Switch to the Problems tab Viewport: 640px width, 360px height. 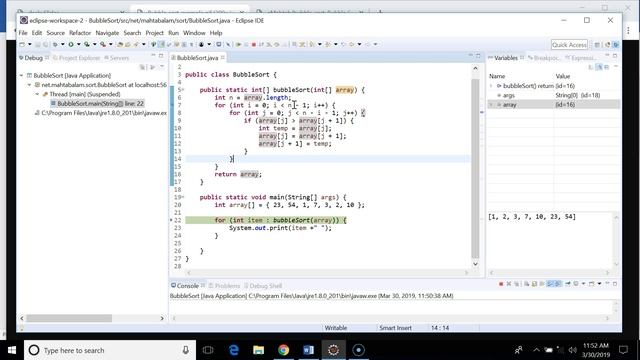(x=224, y=286)
